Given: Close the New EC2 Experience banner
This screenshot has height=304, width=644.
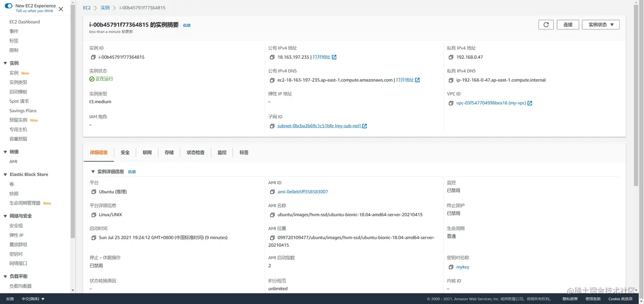Looking at the screenshot, I should 61,9.
